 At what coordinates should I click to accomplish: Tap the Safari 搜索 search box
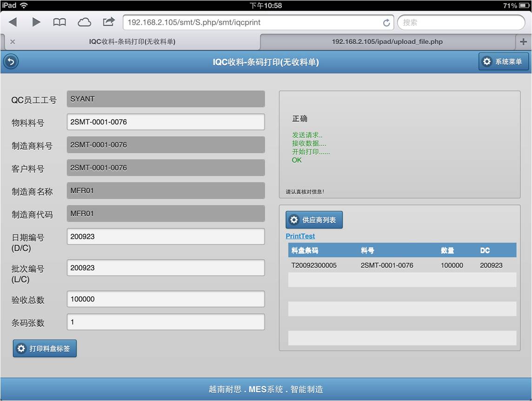460,22
